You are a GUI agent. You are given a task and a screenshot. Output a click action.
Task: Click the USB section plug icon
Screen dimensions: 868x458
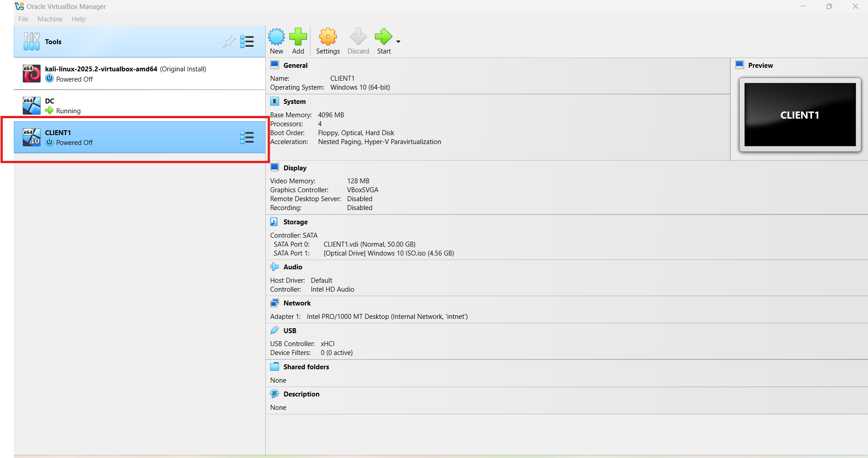pos(275,330)
